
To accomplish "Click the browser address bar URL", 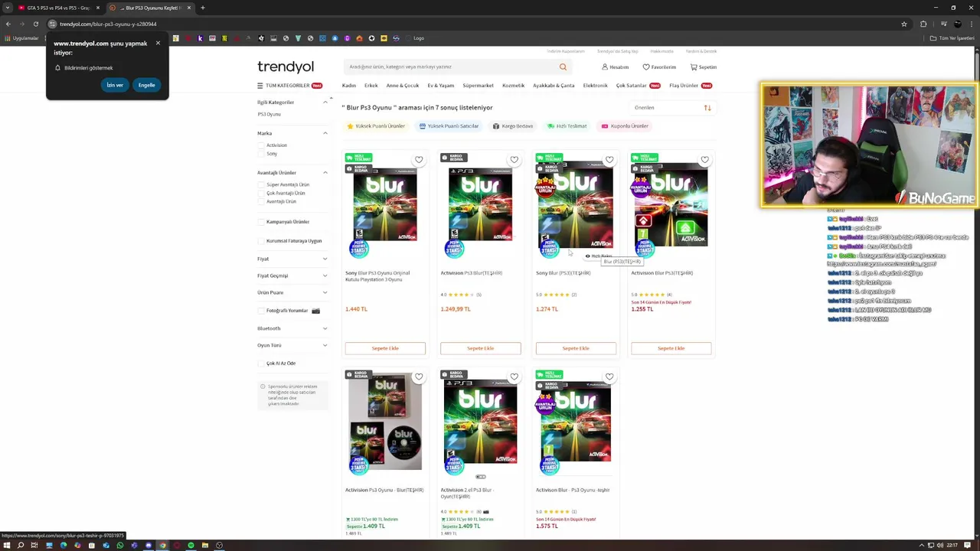I will (108, 24).
